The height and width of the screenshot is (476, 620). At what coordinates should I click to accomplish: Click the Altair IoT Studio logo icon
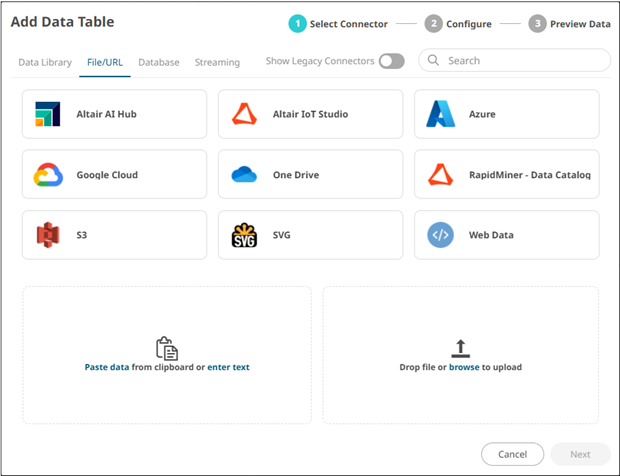pos(244,114)
